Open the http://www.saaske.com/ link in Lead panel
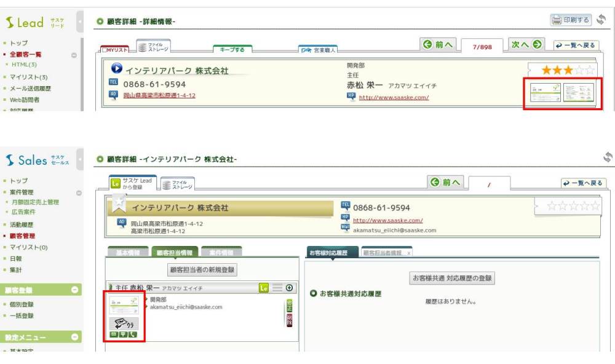Viewport: 615px width, 364px height. (x=394, y=97)
